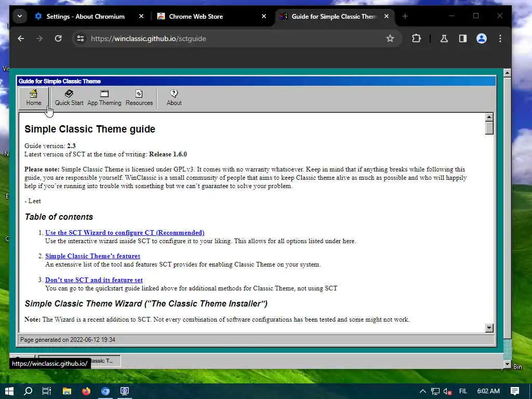Toggle the browser side panel

pyautogui.click(x=463, y=38)
